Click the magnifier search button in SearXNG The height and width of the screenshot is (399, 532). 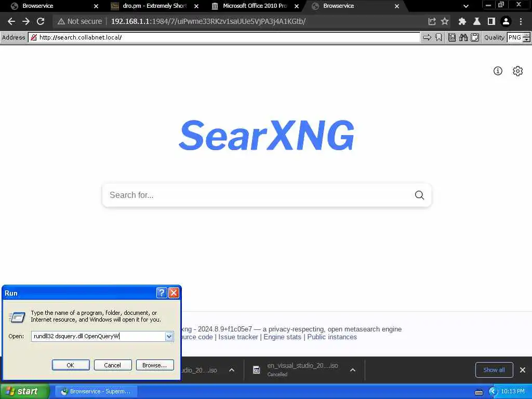click(419, 195)
